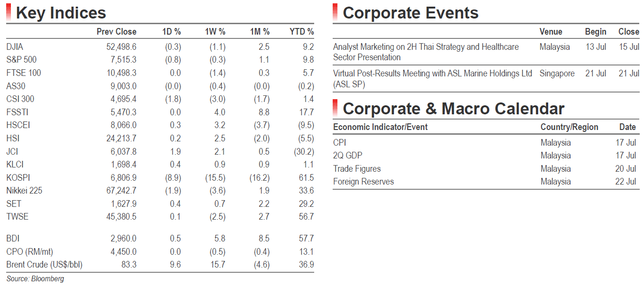The height and width of the screenshot is (287, 644).
Task: Select the Economic Indicator/Event header
Action: pos(380,127)
